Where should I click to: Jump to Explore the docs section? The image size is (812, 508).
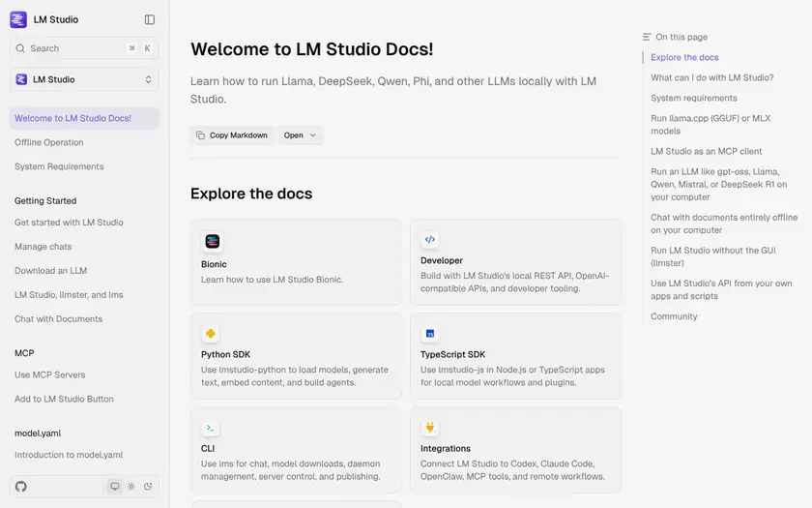(684, 57)
